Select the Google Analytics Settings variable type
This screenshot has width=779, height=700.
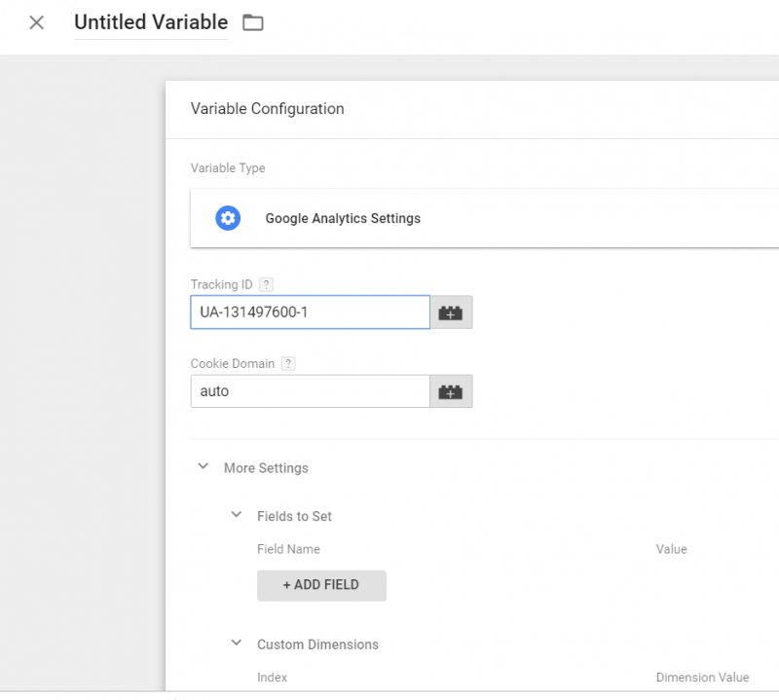(x=484, y=218)
